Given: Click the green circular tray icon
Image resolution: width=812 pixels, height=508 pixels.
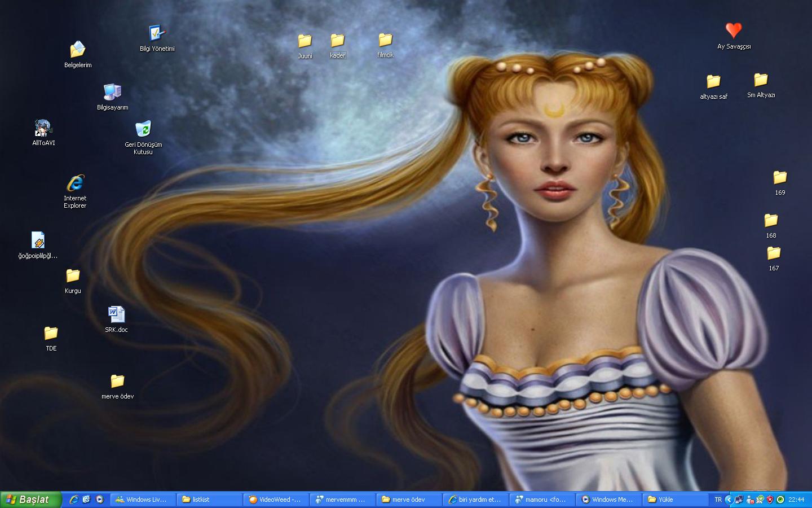Looking at the screenshot, I should click(x=780, y=500).
